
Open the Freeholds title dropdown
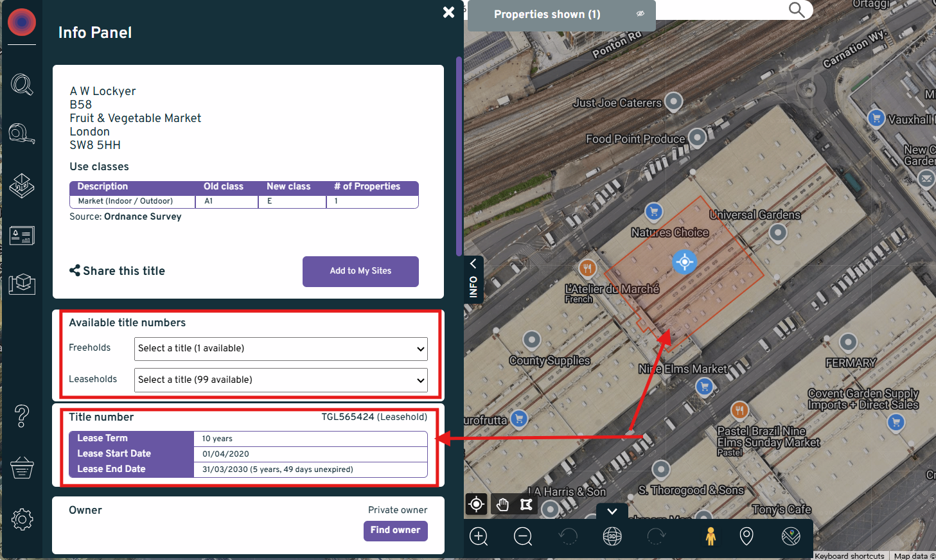[x=281, y=349]
